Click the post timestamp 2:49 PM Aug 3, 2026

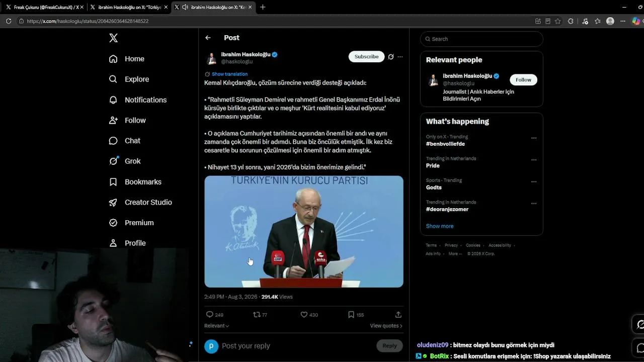[230, 297]
